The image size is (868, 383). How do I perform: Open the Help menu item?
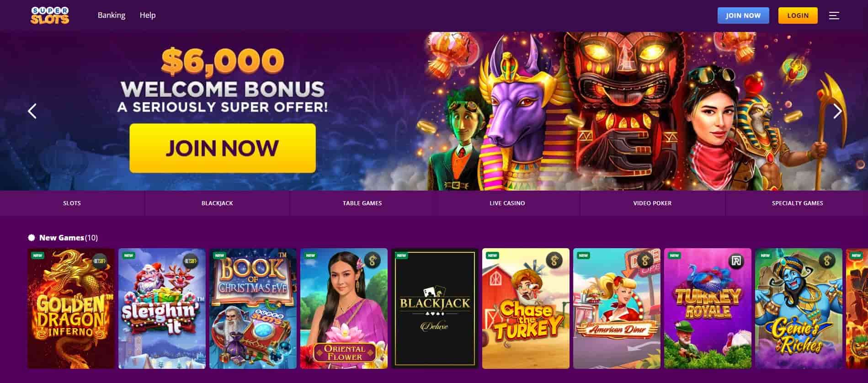pos(148,15)
